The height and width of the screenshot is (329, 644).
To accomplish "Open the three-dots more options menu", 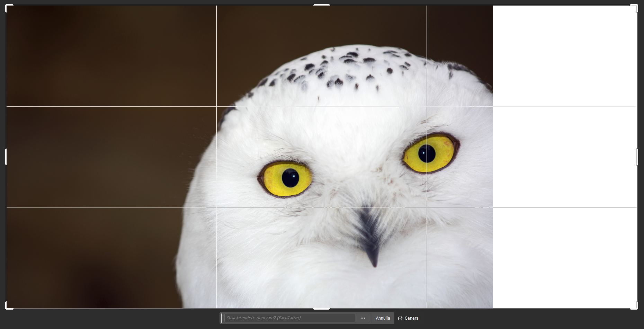I will tap(363, 318).
